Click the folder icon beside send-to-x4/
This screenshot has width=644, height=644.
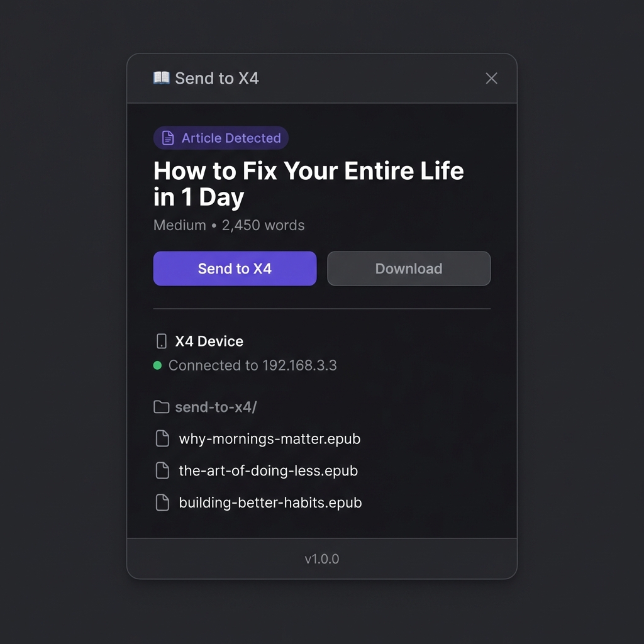pos(161,407)
